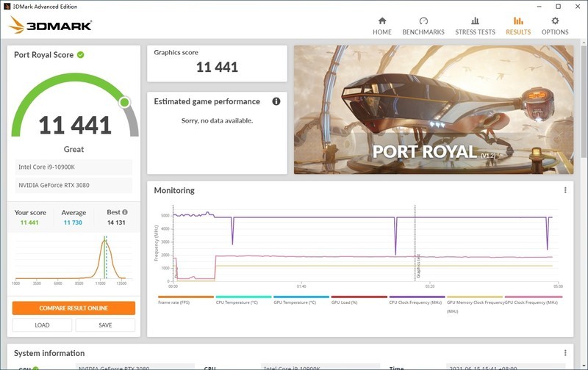Toggle the CPU Temperature legend series
The width and height of the screenshot is (588, 370).
point(236,300)
